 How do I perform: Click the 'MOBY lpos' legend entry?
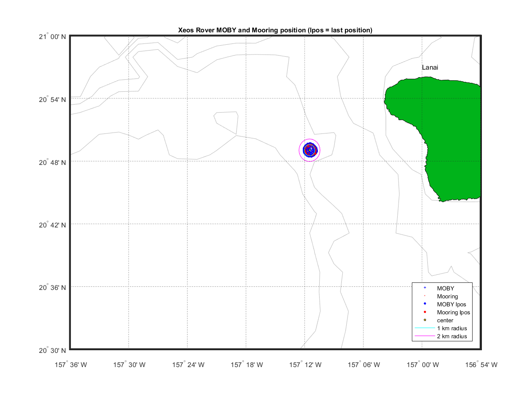(451, 304)
